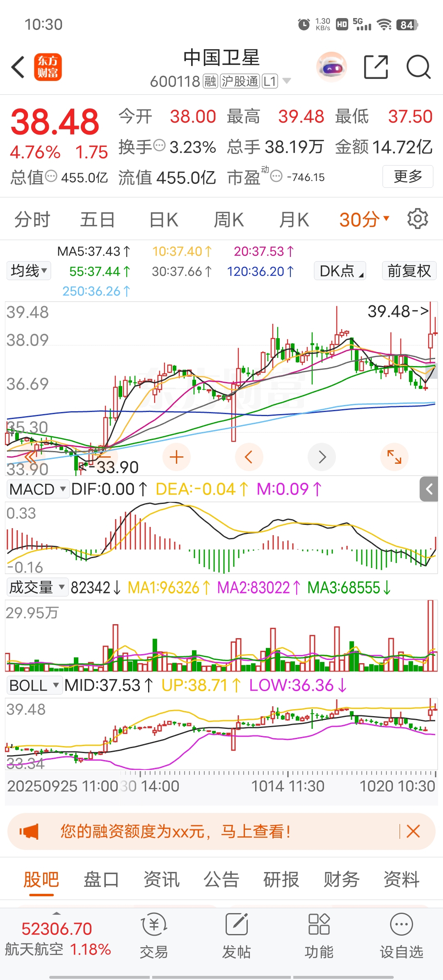Switch to 日K chart tab

pyautogui.click(x=164, y=220)
